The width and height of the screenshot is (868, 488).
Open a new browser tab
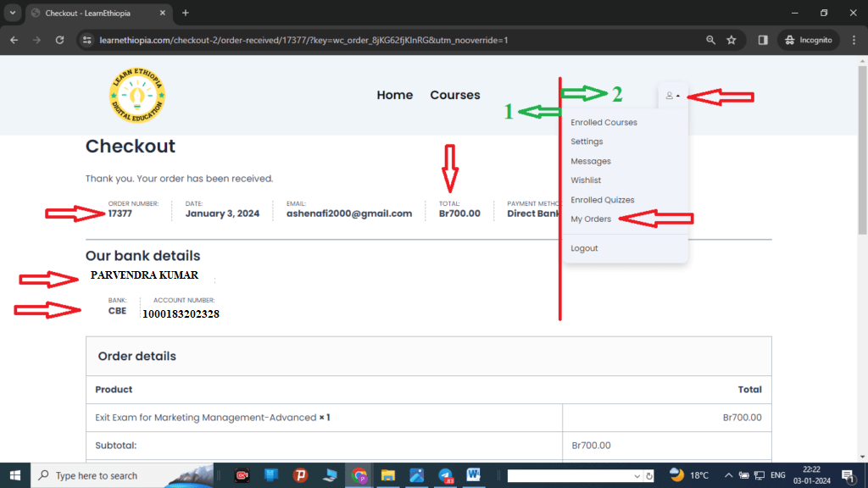click(186, 13)
